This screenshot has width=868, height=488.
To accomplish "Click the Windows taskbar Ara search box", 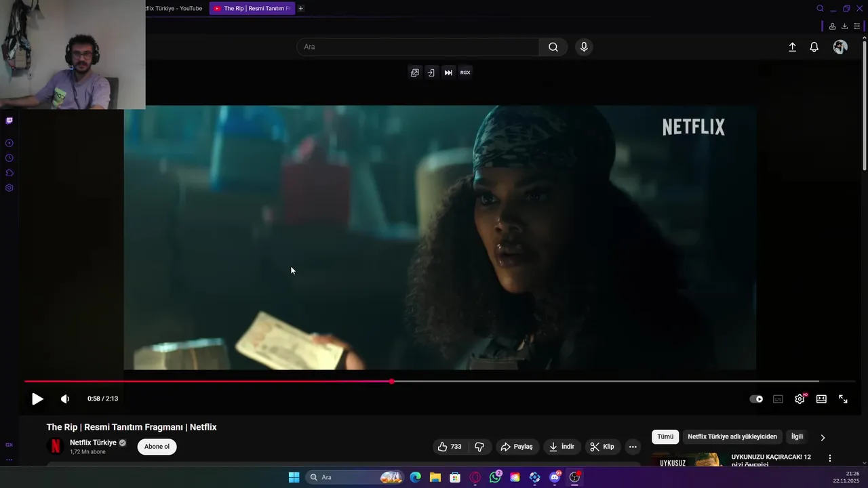I will point(354,477).
